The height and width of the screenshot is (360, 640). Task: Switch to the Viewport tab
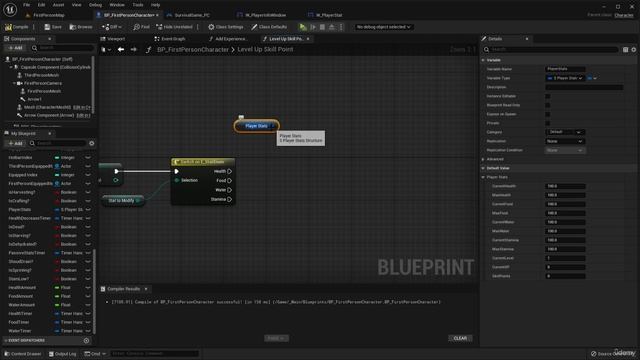[x=113, y=39]
